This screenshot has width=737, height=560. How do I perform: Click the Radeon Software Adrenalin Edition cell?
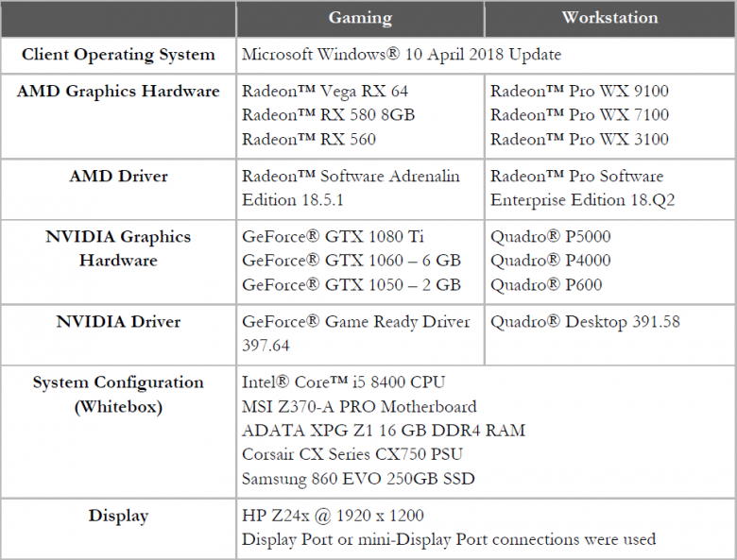[x=351, y=188]
